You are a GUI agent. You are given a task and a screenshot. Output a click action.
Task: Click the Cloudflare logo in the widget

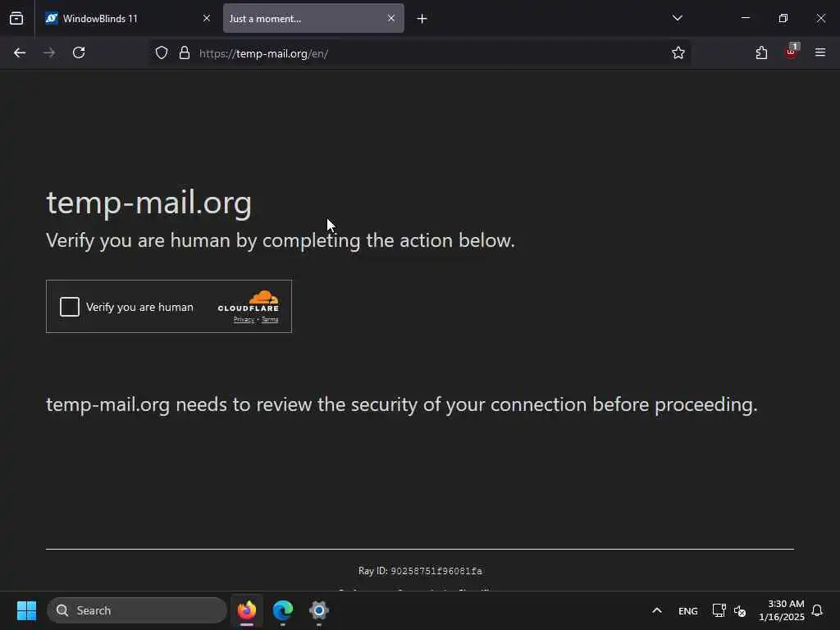[x=248, y=301]
